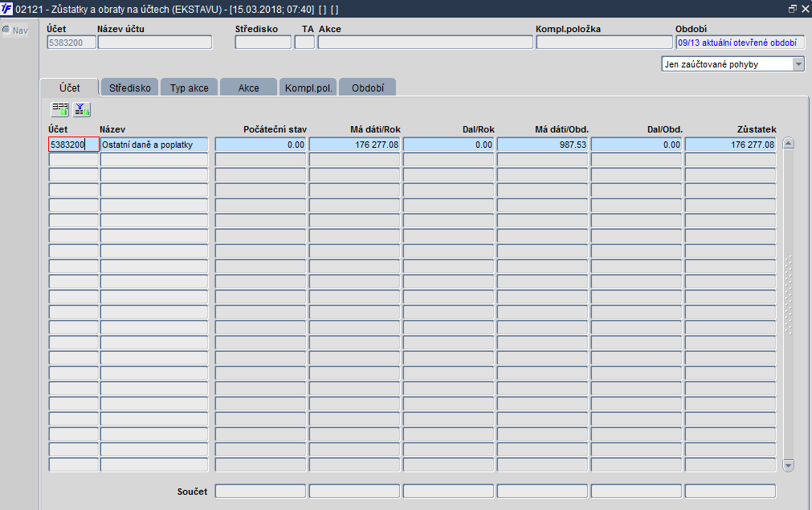Click the Kompl.položka filter field
This screenshot has width=812, height=510.
point(604,43)
